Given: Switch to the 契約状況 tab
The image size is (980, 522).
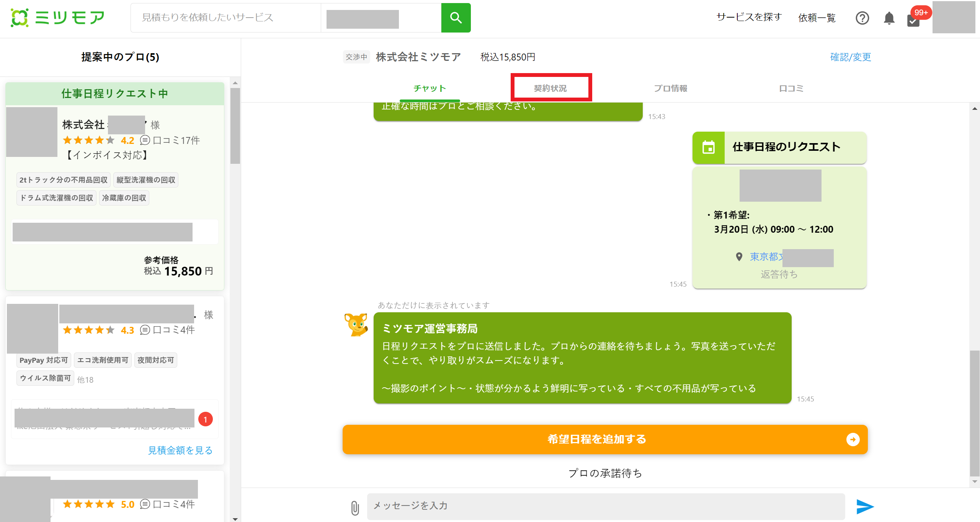Looking at the screenshot, I should 550,88.
